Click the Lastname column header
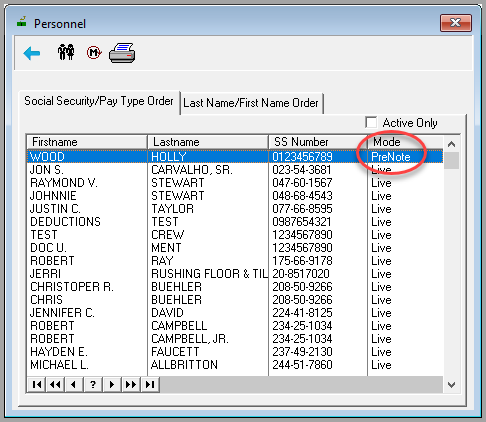This screenshot has height=422, width=486. coord(208,142)
